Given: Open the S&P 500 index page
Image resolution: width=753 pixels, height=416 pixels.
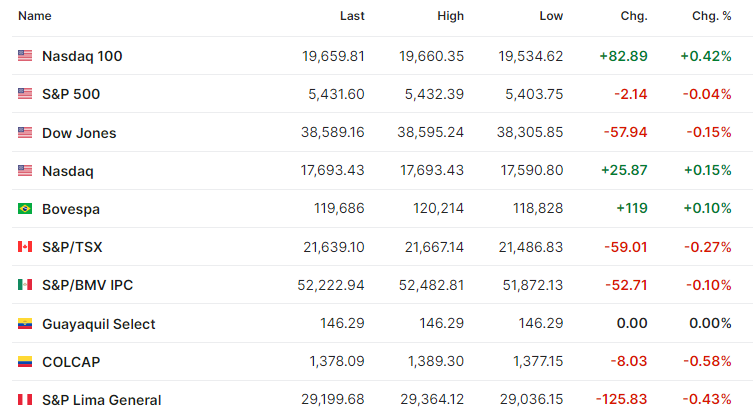Looking at the screenshot, I should pyautogui.click(x=71, y=94).
